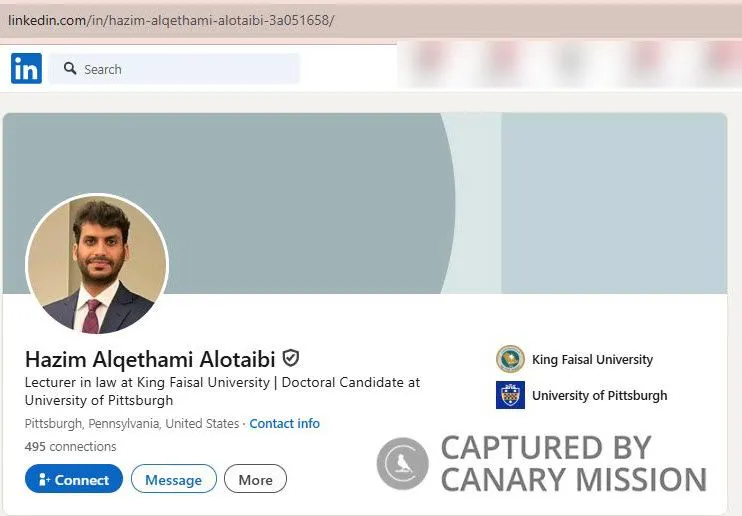Open University of Pittsburgh link
742x516 pixels.
pyautogui.click(x=600, y=395)
